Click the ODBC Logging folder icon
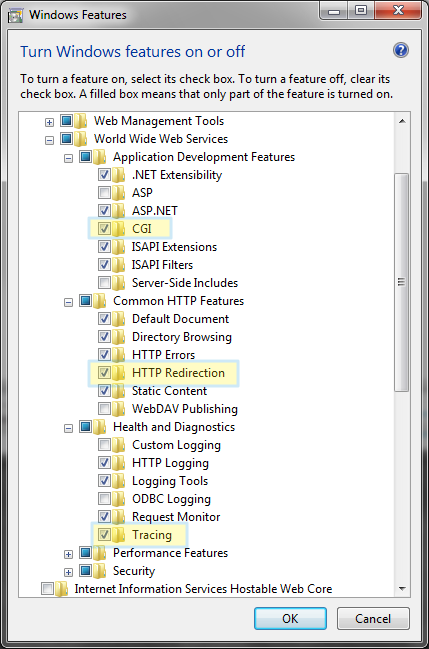429x649 pixels. [x=118, y=499]
